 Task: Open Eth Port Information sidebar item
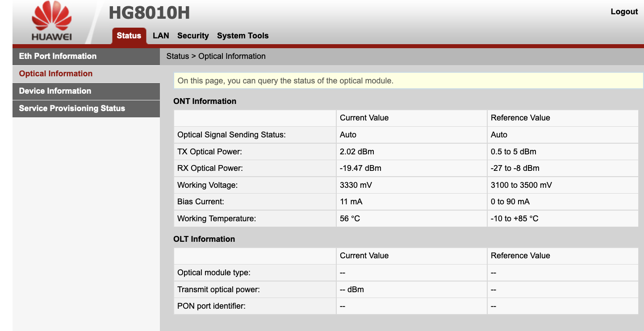[x=86, y=56]
